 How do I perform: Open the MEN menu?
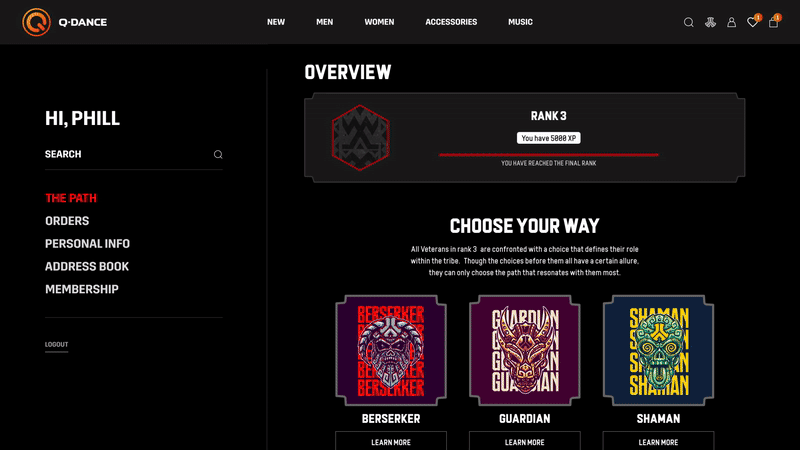(324, 22)
